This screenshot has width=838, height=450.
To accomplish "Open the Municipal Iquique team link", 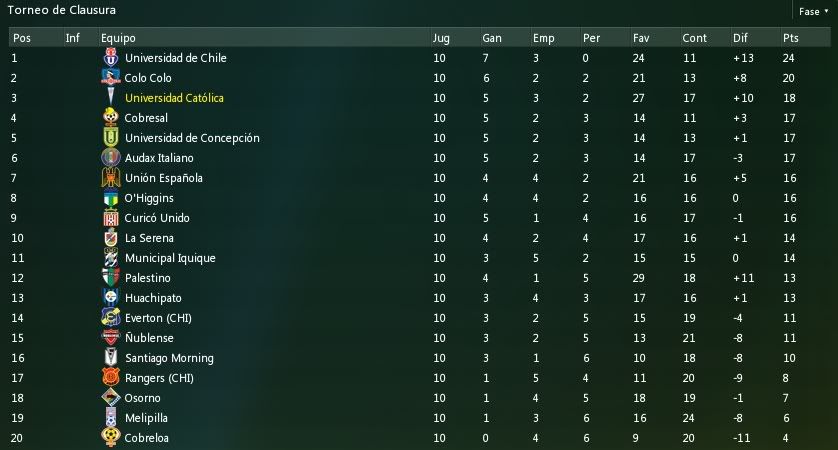I will [x=170, y=258].
